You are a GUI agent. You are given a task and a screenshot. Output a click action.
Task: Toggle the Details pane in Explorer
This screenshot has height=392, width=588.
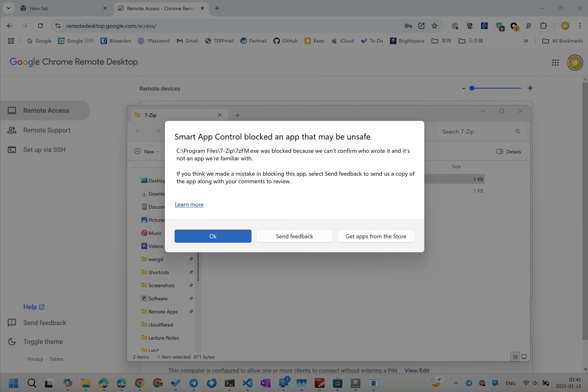tap(509, 151)
